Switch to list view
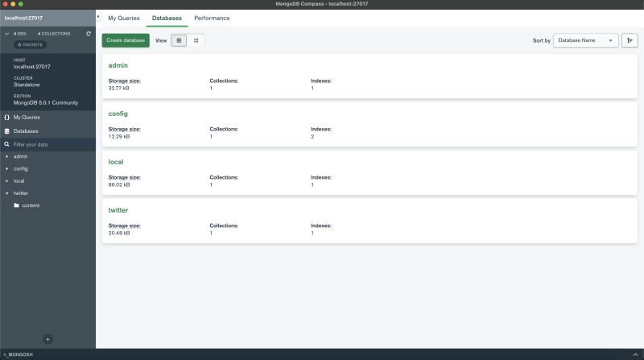 tap(179, 40)
